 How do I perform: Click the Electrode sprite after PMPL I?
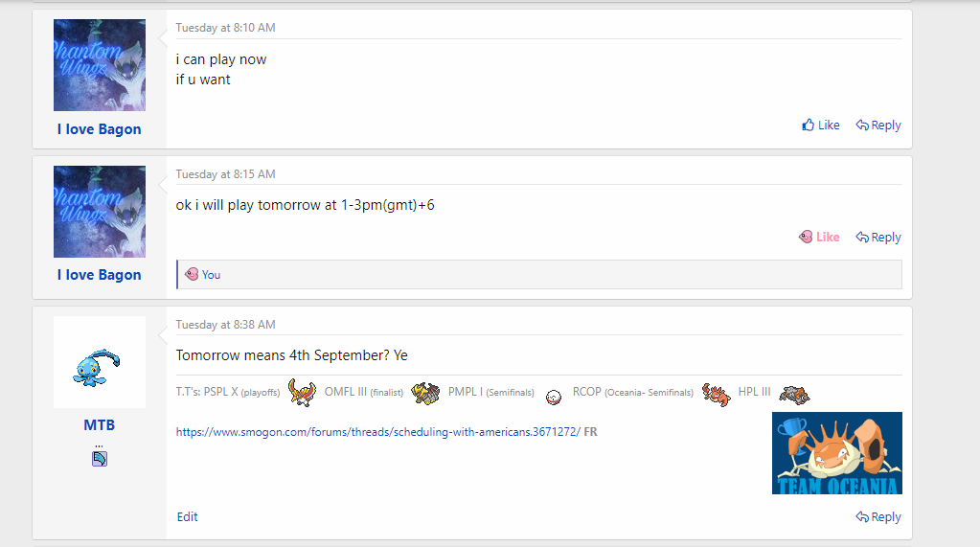coord(553,397)
